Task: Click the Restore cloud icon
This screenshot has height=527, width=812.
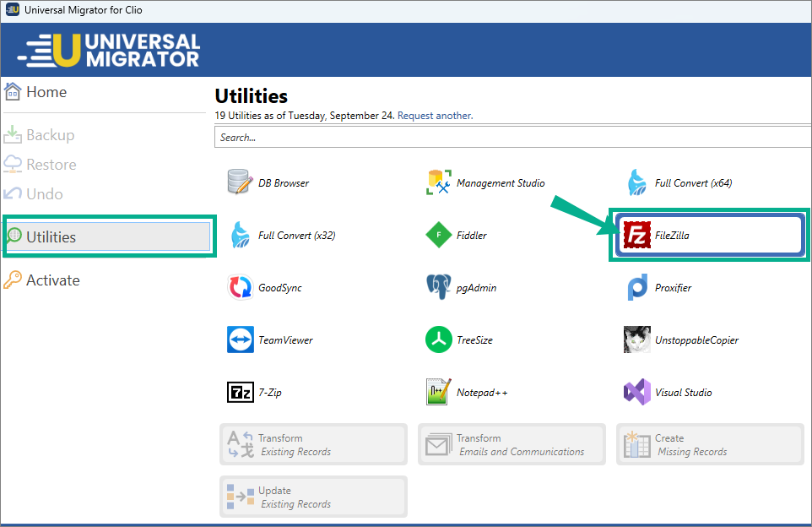Action: (13, 164)
